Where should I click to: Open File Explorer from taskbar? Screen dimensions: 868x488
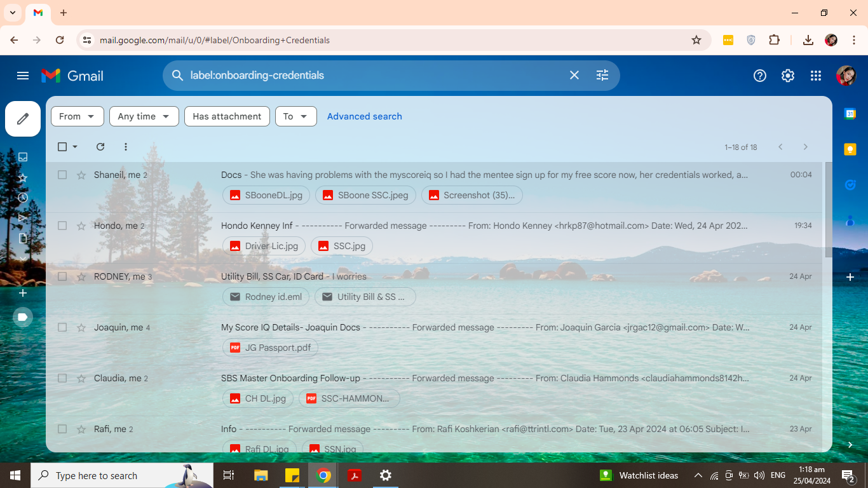[261, 475]
